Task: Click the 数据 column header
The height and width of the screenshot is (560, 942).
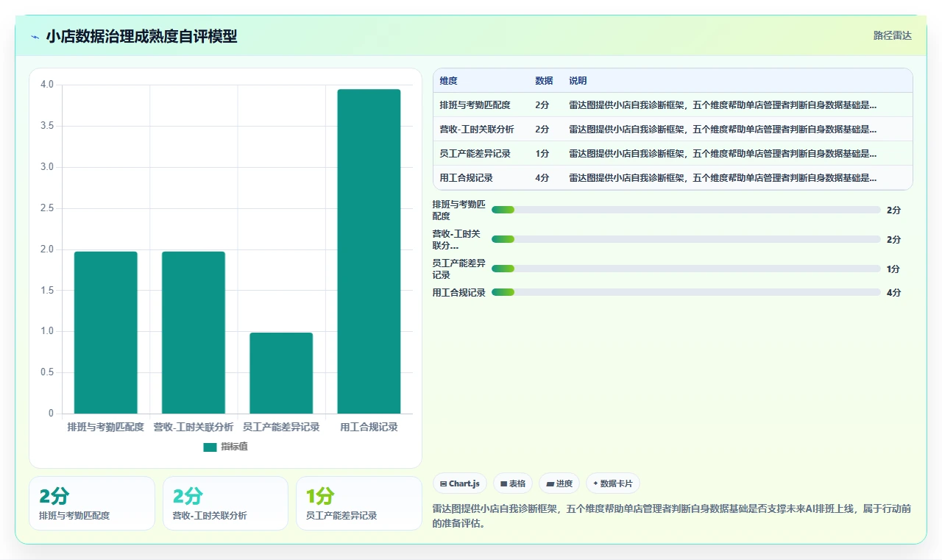Action: coord(544,81)
